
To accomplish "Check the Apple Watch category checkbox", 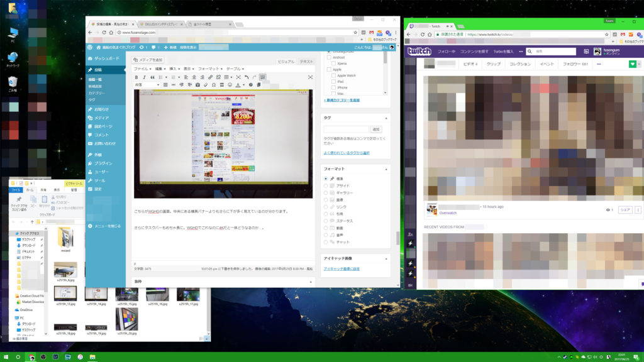I will pos(333,75).
